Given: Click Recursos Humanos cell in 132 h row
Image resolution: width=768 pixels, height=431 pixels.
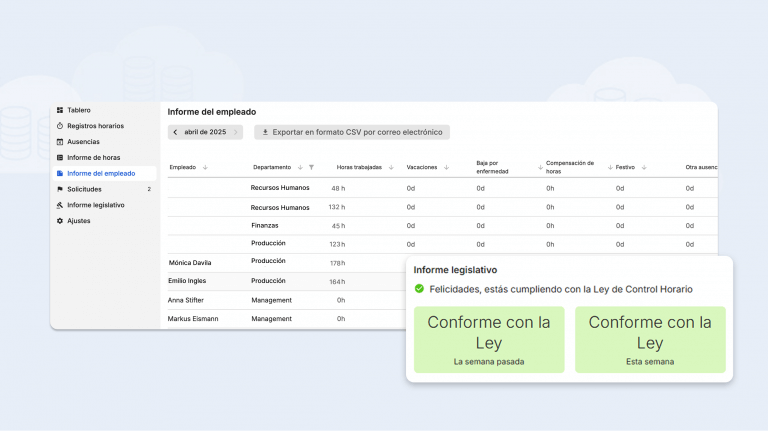Looking at the screenshot, I should 280,208.
